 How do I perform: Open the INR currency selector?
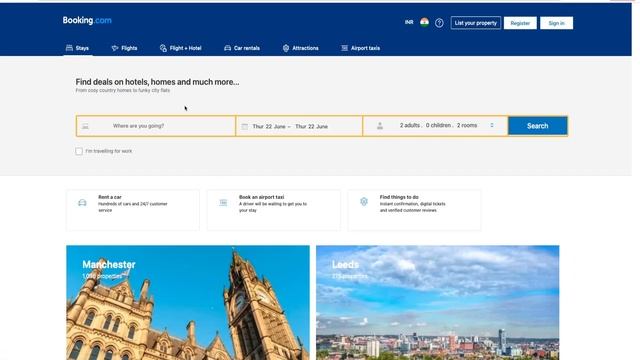coord(409,22)
